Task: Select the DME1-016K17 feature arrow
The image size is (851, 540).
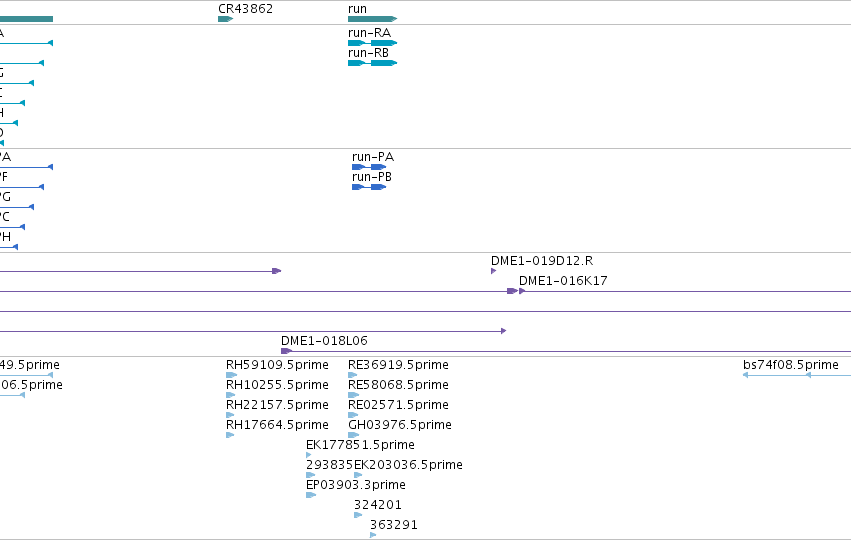Action: click(522, 291)
